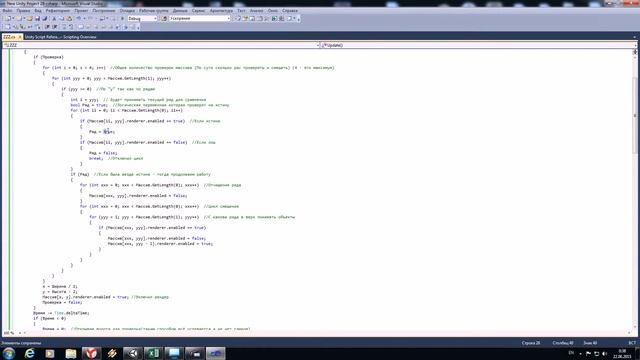
Task: Click the Uncomment Selection toolbar icon
Action: (71, 27)
